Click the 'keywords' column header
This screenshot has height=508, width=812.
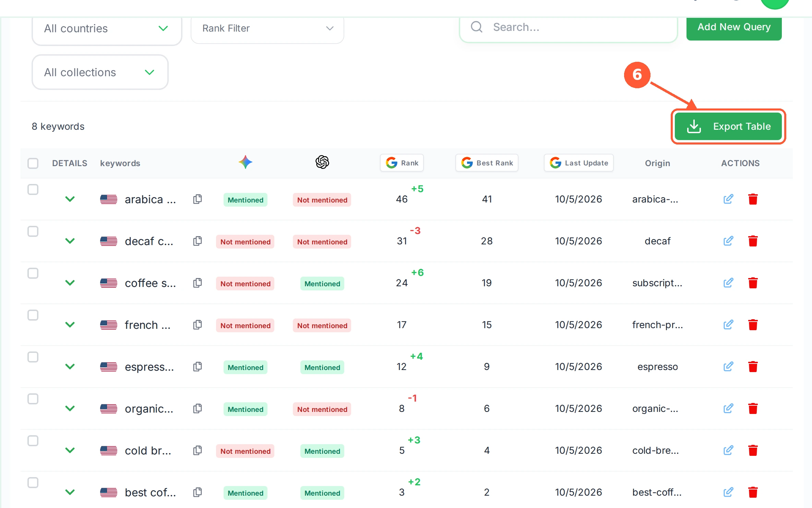[120, 163]
